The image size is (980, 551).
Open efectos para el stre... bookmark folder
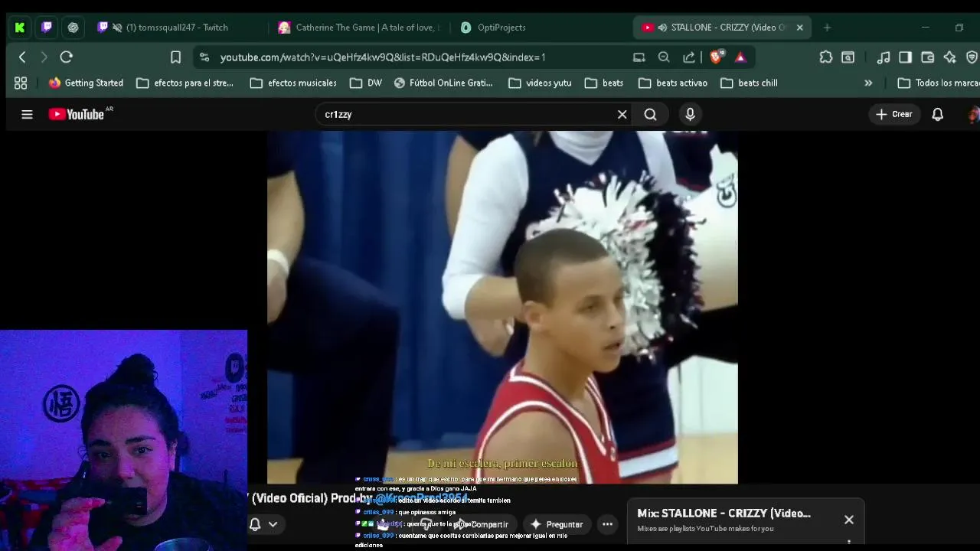pyautogui.click(x=185, y=83)
